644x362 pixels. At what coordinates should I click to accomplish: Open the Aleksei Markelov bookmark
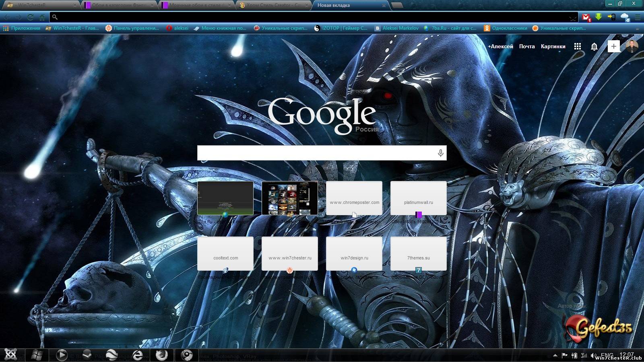click(396, 28)
